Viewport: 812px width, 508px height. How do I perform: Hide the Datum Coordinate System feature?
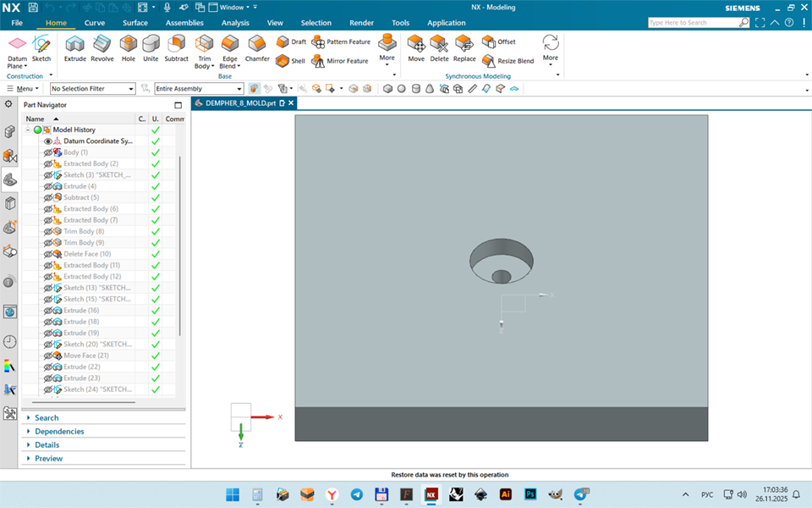[48, 141]
